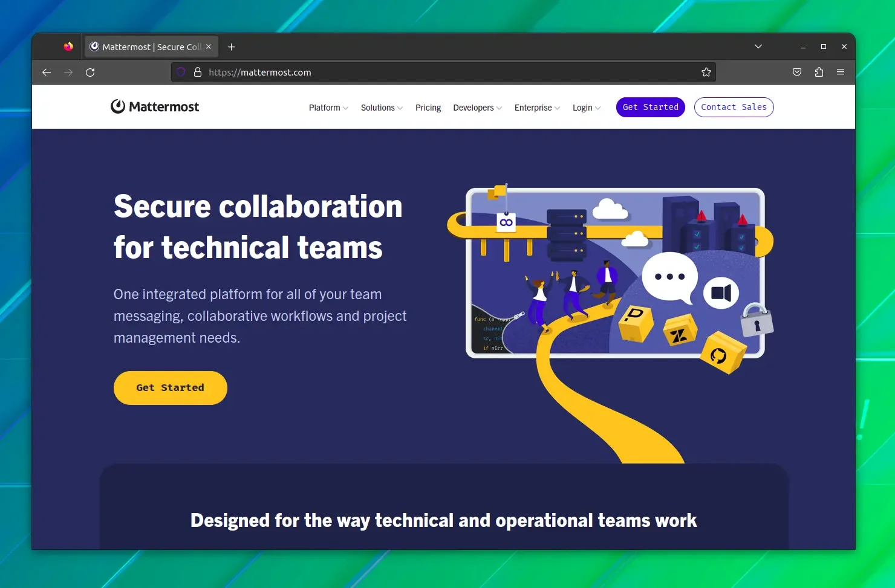Bookmark this page with the star icon
The height and width of the screenshot is (588, 895).
click(706, 73)
